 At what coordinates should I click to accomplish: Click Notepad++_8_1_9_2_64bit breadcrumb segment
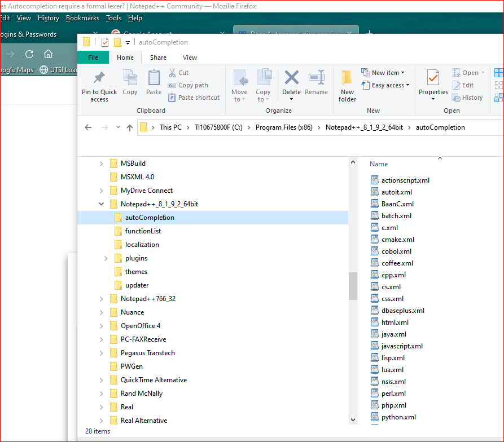click(x=364, y=127)
